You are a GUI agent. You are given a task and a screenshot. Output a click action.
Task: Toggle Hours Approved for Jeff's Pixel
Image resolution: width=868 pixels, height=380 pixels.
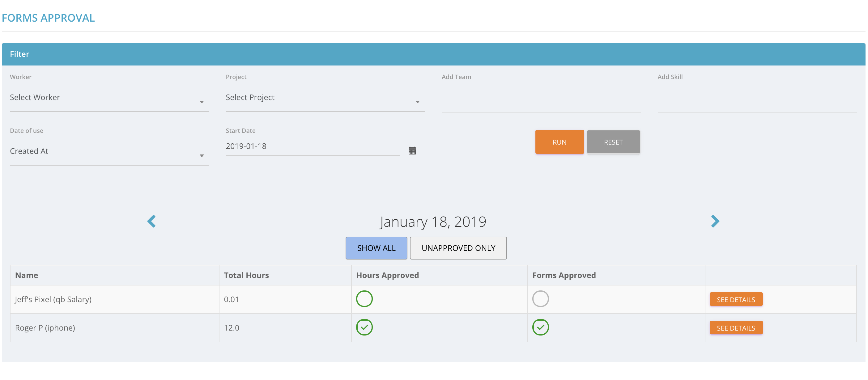click(364, 299)
